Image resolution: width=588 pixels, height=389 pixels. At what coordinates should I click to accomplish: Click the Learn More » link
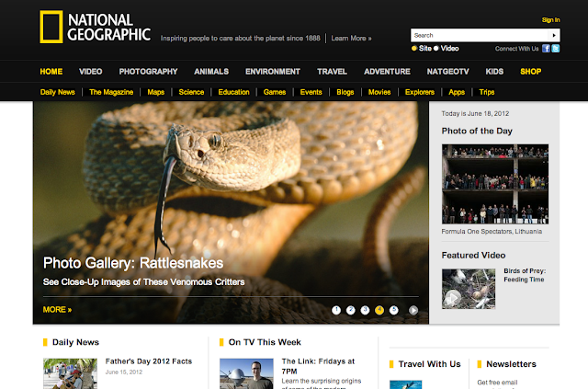[x=351, y=39]
